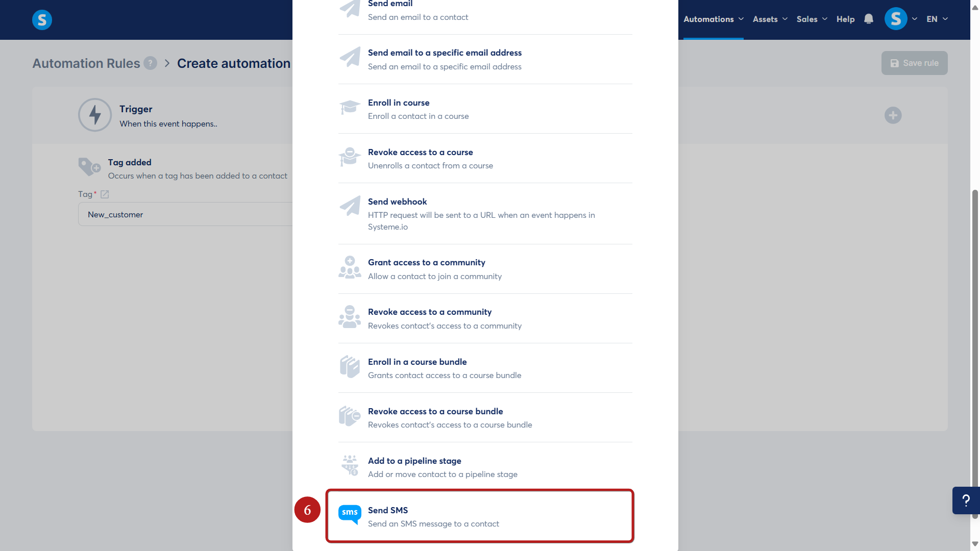Click the Grant access to a community icon

pos(350,267)
